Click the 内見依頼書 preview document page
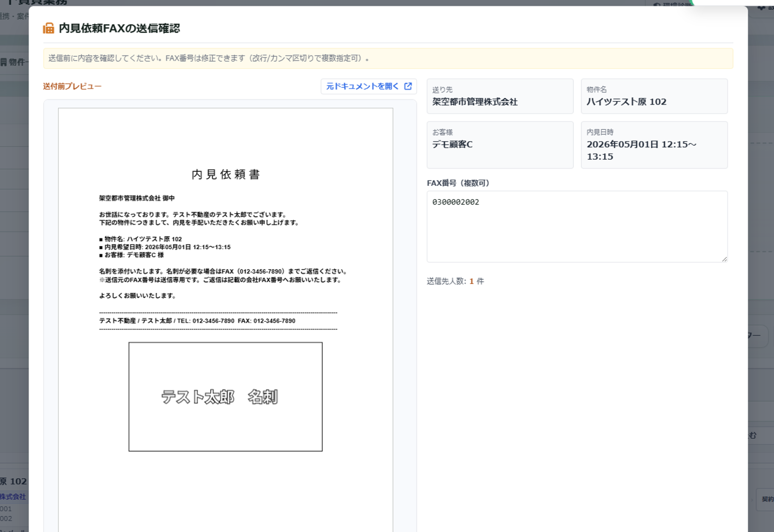This screenshot has height=532, width=774. [x=226, y=319]
